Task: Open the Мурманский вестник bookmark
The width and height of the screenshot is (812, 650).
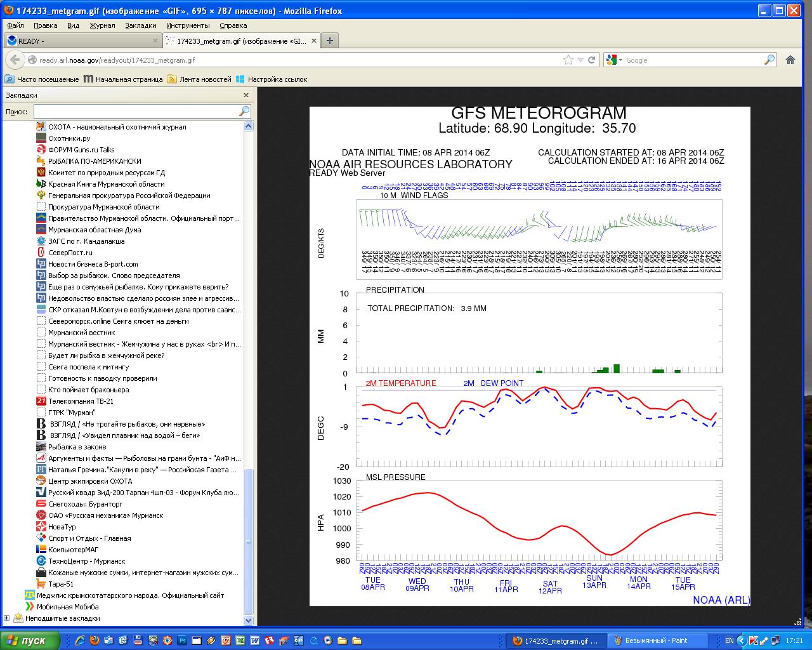Action: pyautogui.click(x=81, y=333)
